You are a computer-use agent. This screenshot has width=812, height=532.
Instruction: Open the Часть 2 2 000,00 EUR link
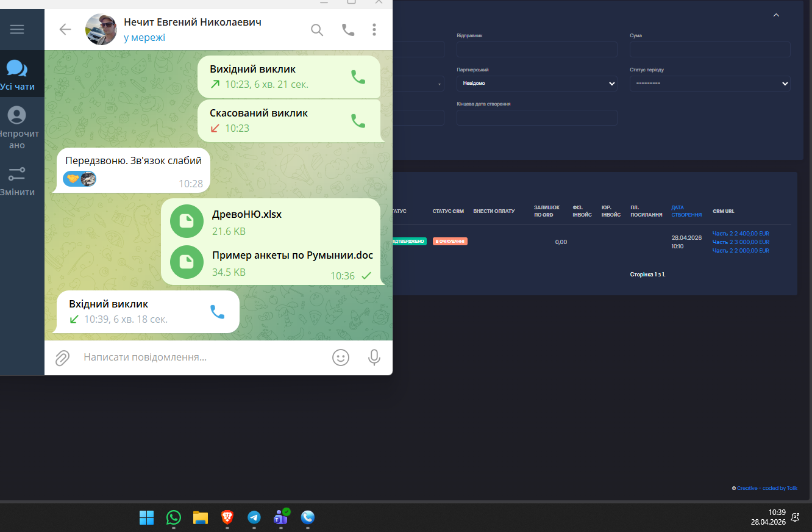click(x=741, y=250)
